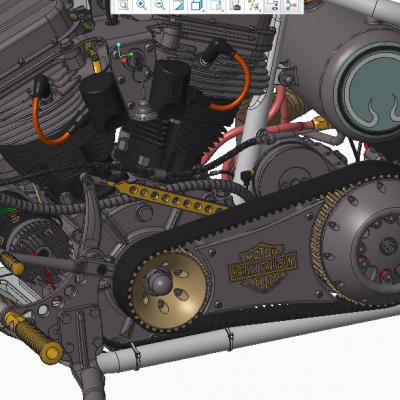Select the Zoom Out magnifier tool
Screen dimensions: 400x400
point(160,5)
